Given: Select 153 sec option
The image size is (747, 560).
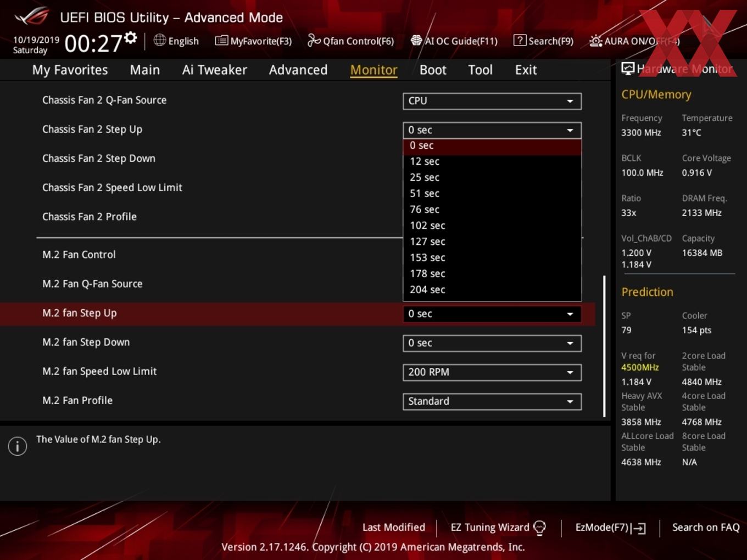Looking at the screenshot, I should tap(492, 257).
